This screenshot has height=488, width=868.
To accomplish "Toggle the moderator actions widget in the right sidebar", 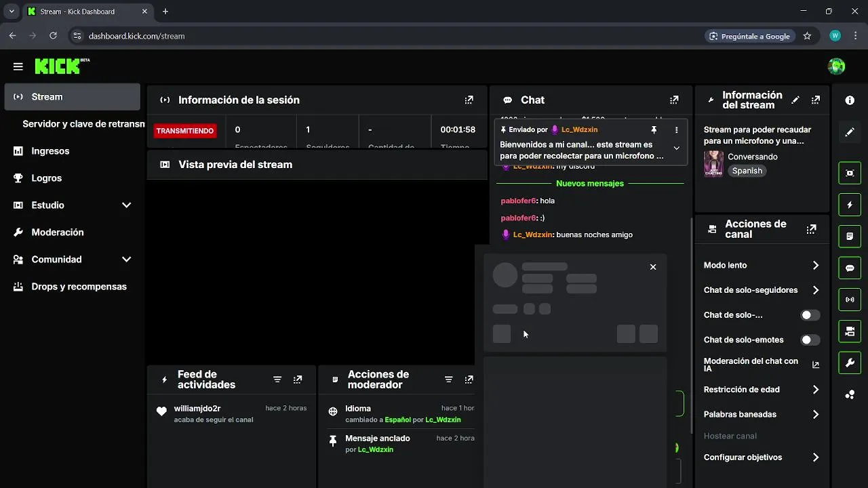I will pos(850,237).
